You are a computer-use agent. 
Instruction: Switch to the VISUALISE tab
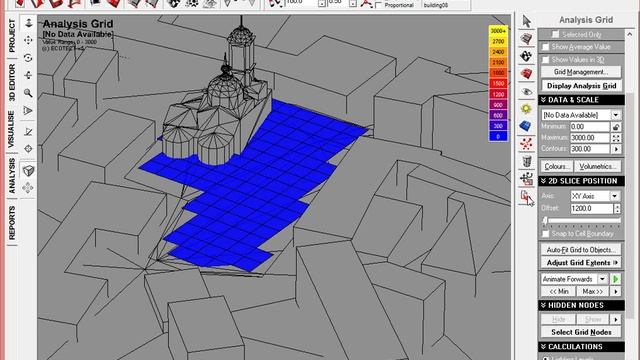tap(11, 129)
